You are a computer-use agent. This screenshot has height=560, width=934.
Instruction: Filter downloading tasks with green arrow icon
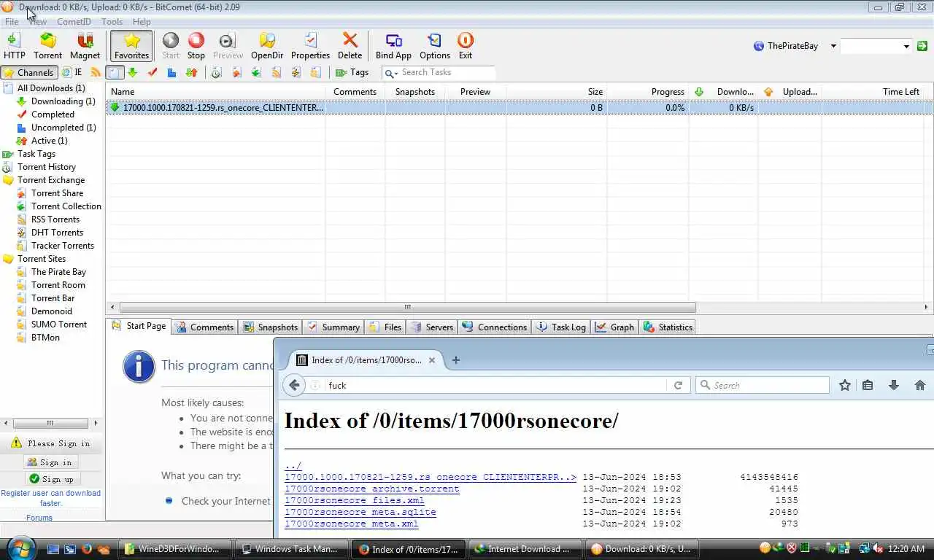132,72
